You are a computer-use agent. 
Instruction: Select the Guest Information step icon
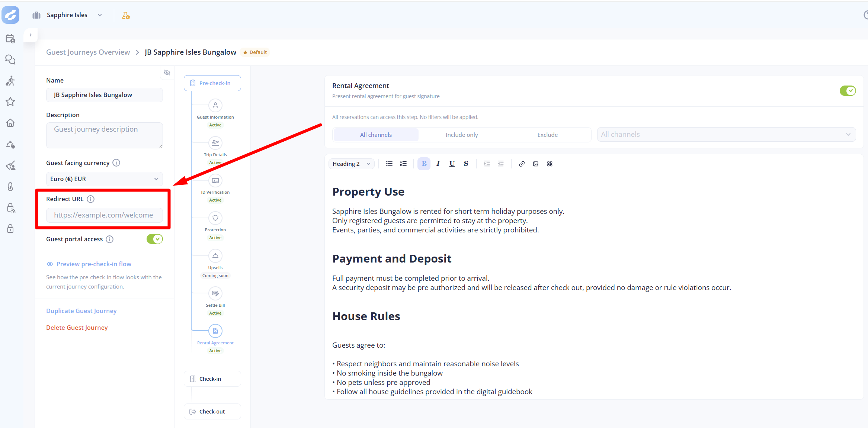click(215, 105)
